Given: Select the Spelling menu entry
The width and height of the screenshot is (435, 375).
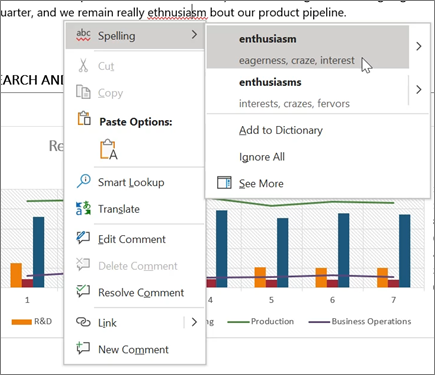Looking at the screenshot, I should (135, 35).
